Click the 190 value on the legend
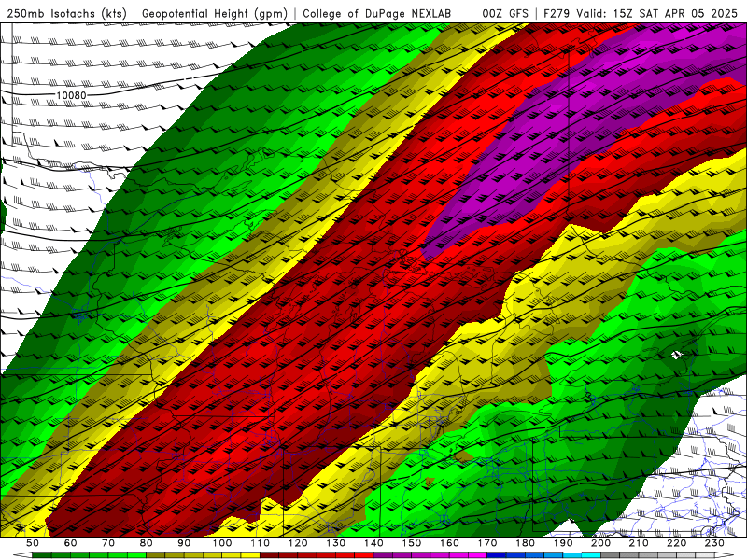Screen dimensions: 747x560 click(x=563, y=543)
